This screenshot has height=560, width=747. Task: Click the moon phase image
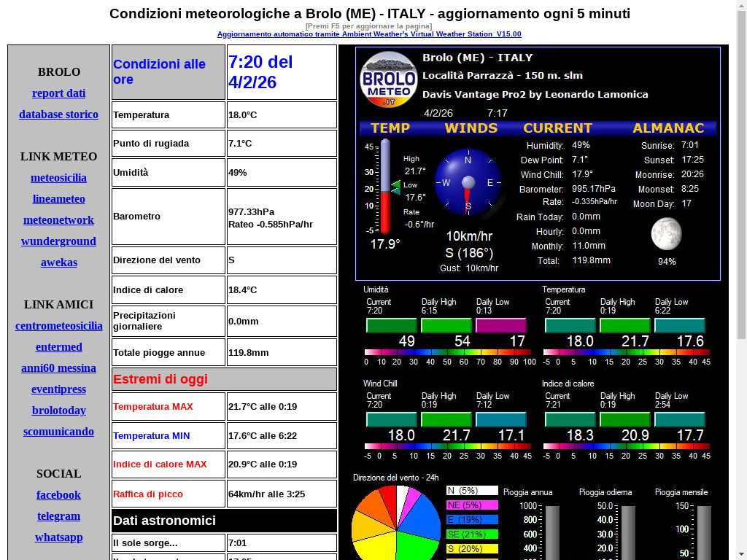click(666, 235)
